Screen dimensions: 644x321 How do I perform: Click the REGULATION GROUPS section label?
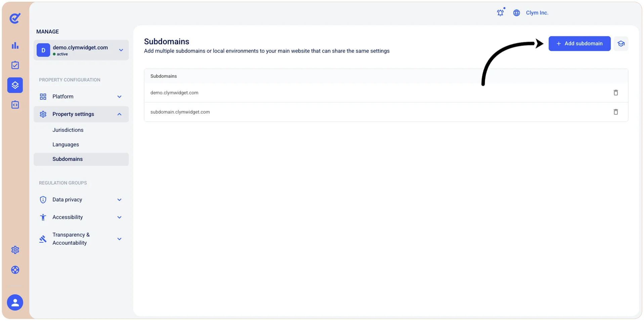[63, 183]
